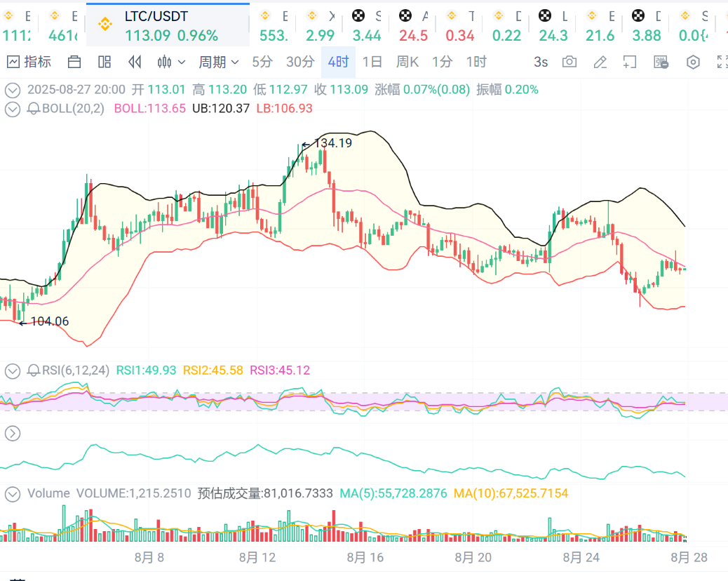The height and width of the screenshot is (581, 728).
Task: Open the ticker tab priced 3.88
Action: coord(646,25)
